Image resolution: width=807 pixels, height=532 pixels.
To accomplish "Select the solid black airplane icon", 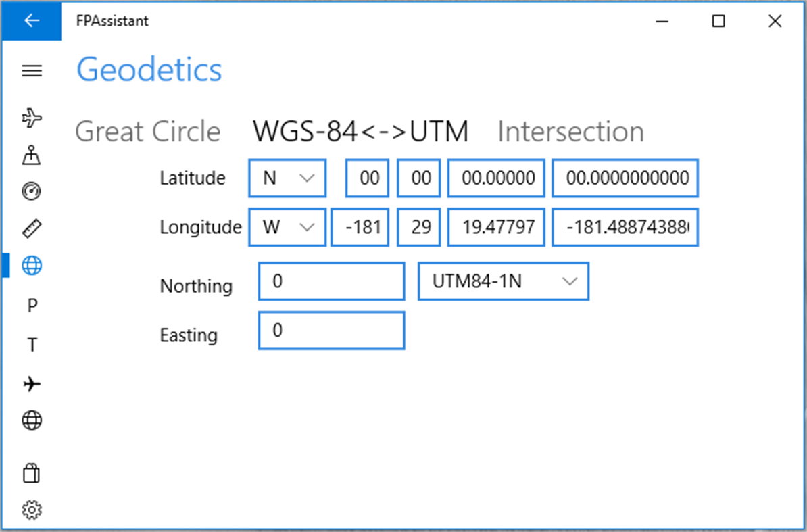I will 31,384.
